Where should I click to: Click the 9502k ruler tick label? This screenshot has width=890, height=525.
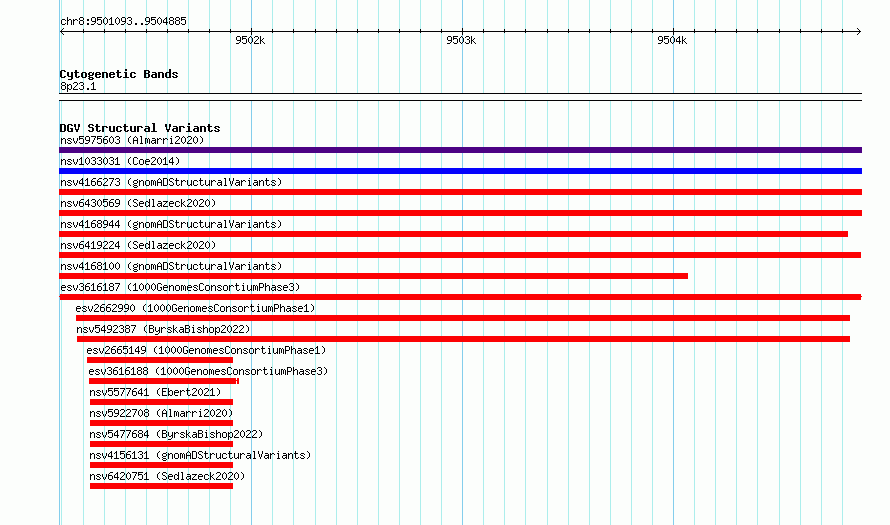(x=250, y=40)
